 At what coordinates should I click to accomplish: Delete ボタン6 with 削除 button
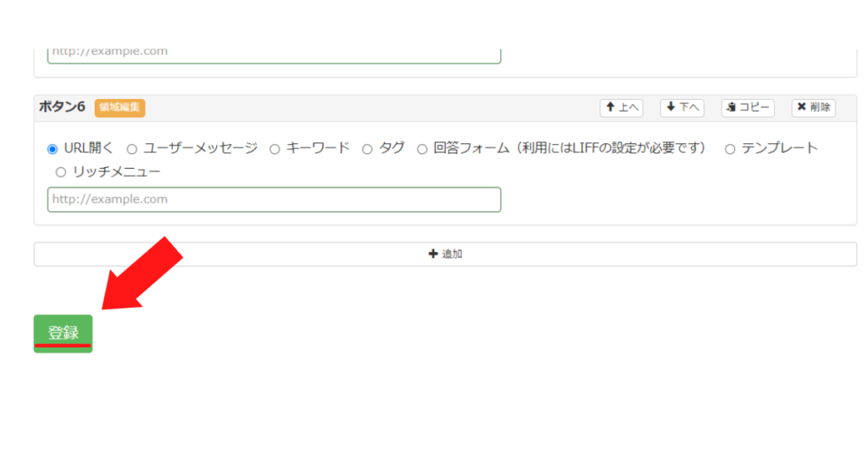point(813,108)
